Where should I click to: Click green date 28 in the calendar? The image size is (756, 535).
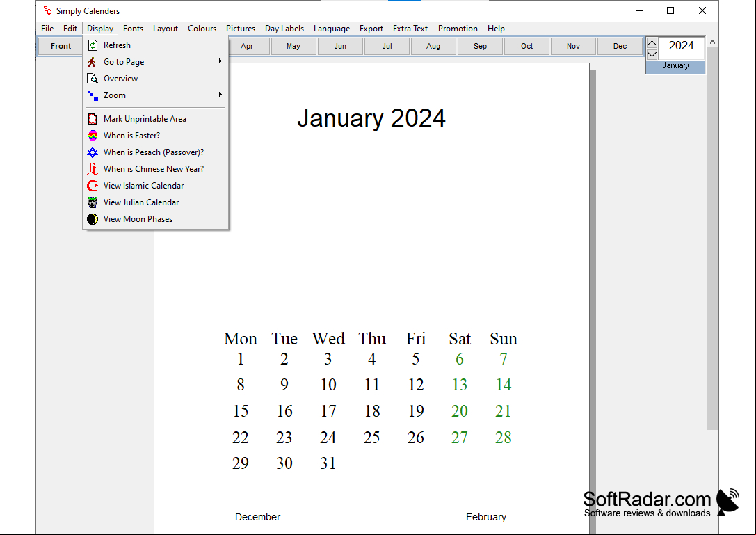pos(504,438)
